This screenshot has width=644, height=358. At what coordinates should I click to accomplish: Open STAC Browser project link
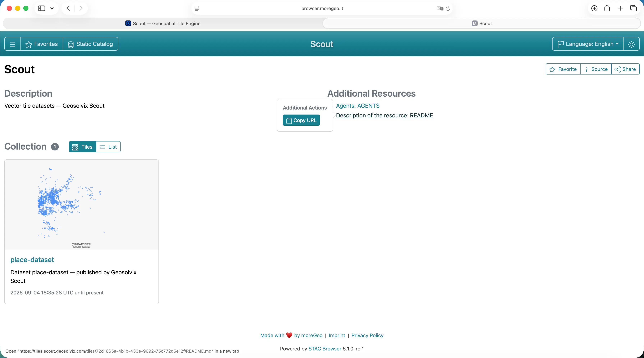[x=325, y=348]
